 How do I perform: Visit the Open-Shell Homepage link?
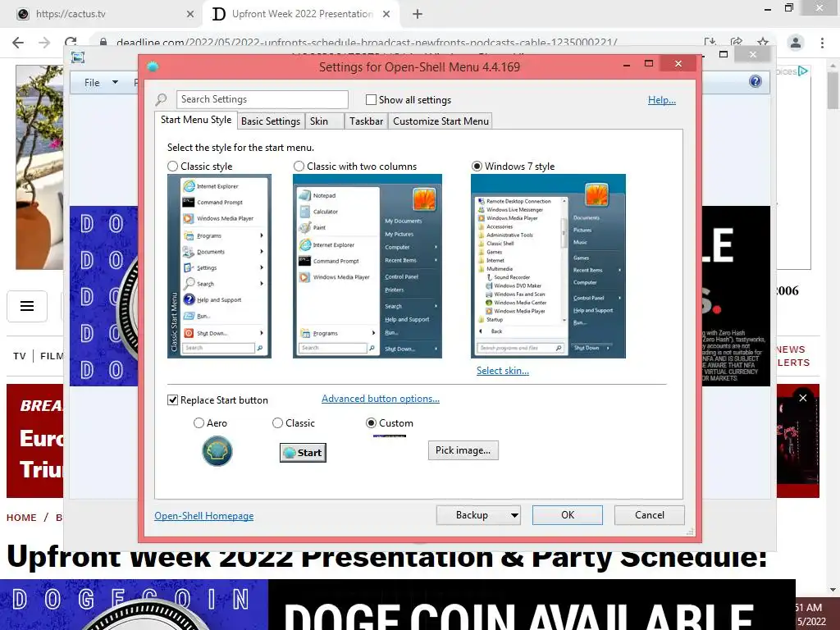(204, 516)
